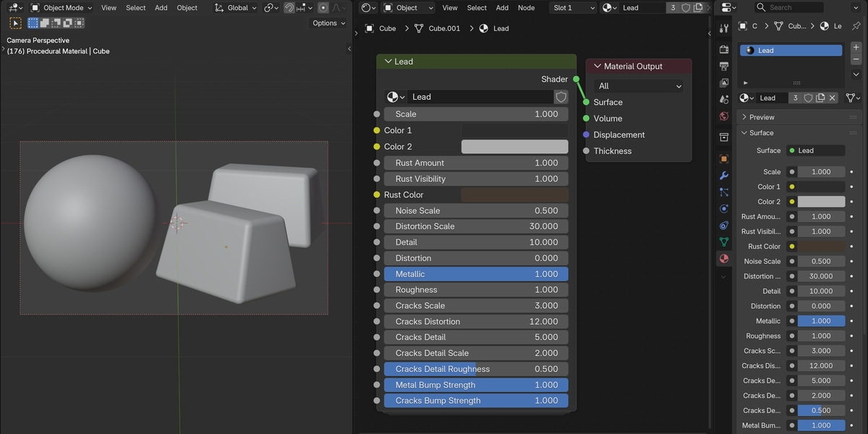Open the Object Mode dropdown
The width and height of the screenshot is (868, 434).
[x=62, y=8]
